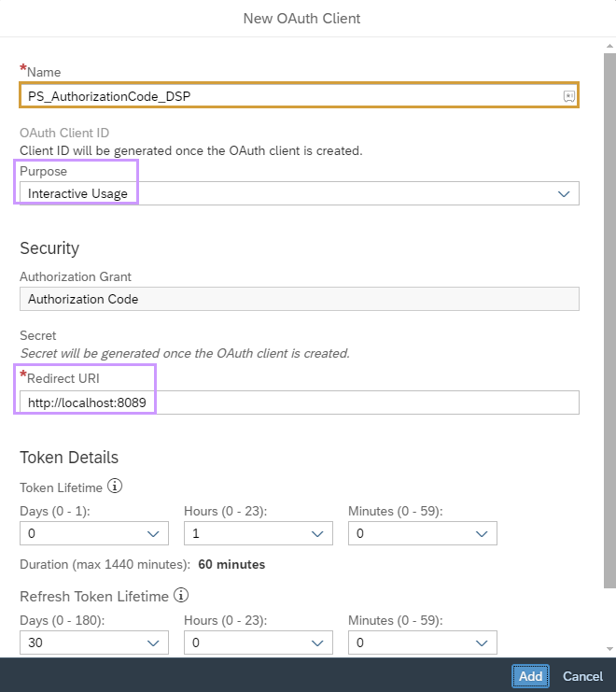Click Add to create the OAuth client

point(530,676)
